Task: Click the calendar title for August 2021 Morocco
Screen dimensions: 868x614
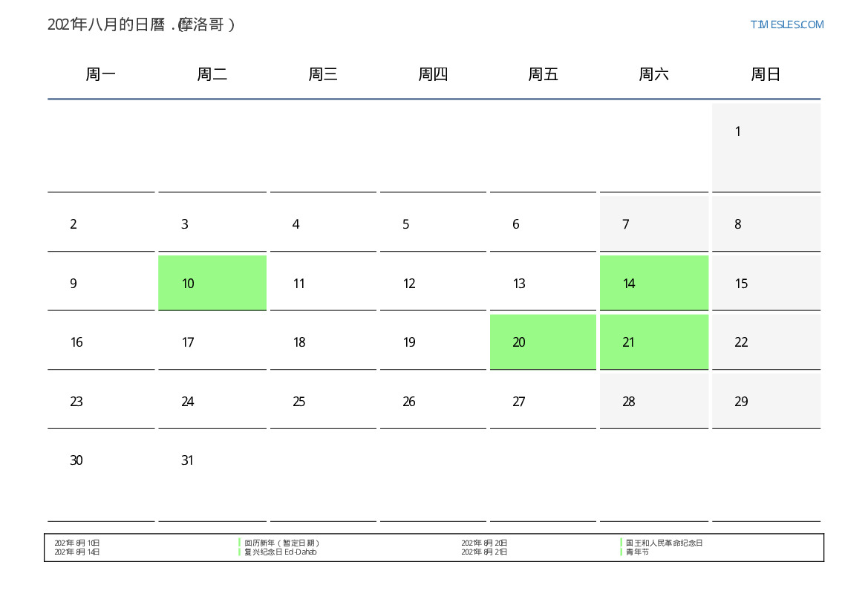Action: click(x=141, y=25)
